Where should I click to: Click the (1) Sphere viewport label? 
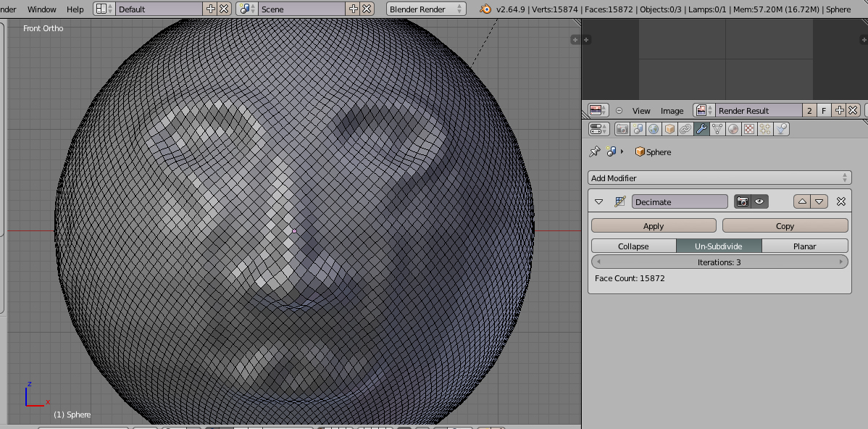click(x=72, y=415)
